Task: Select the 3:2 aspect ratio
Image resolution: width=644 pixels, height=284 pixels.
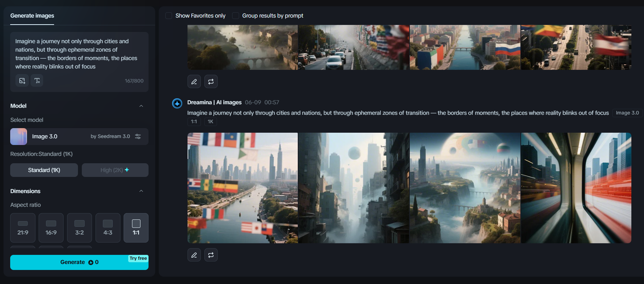Action: click(79, 228)
